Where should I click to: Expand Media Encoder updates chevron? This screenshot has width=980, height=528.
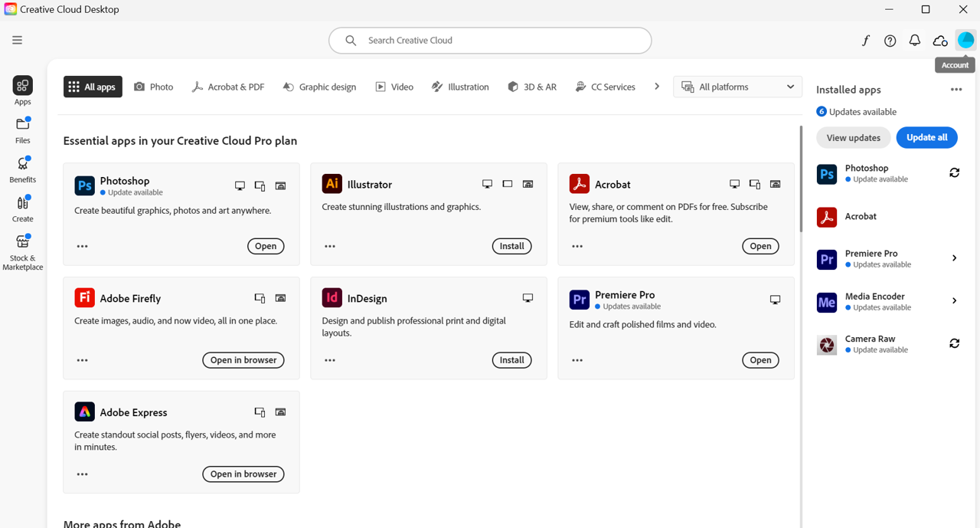(x=954, y=301)
